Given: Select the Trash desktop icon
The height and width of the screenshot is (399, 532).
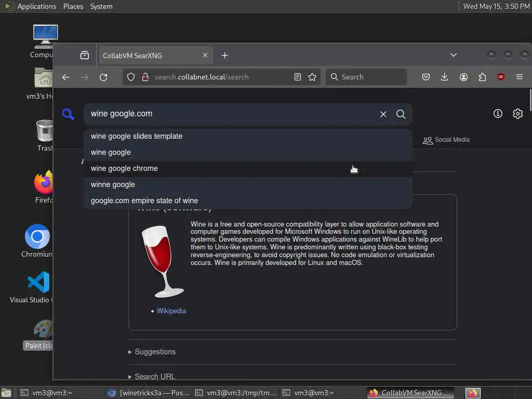Looking at the screenshot, I should pyautogui.click(x=45, y=136).
